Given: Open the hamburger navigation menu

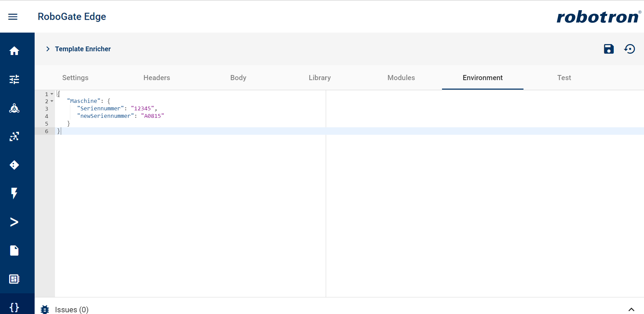Looking at the screenshot, I should (x=13, y=17).
